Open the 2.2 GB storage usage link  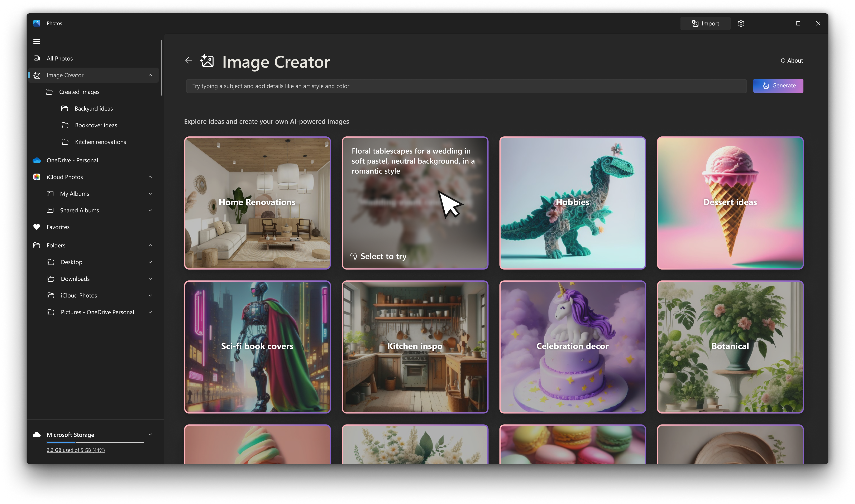point(75,450)
